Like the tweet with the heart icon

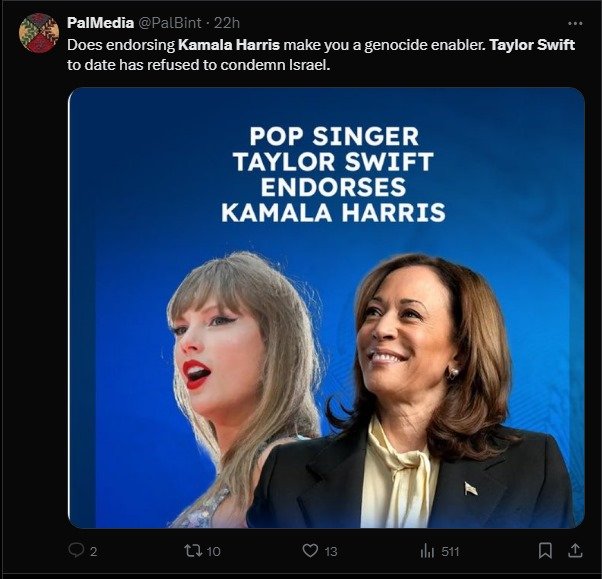point(310,550)
